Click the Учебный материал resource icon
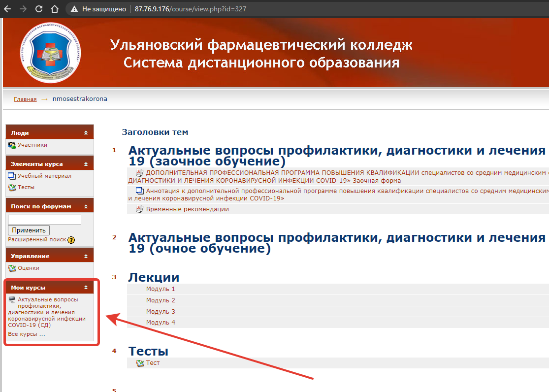 [12, 176]
